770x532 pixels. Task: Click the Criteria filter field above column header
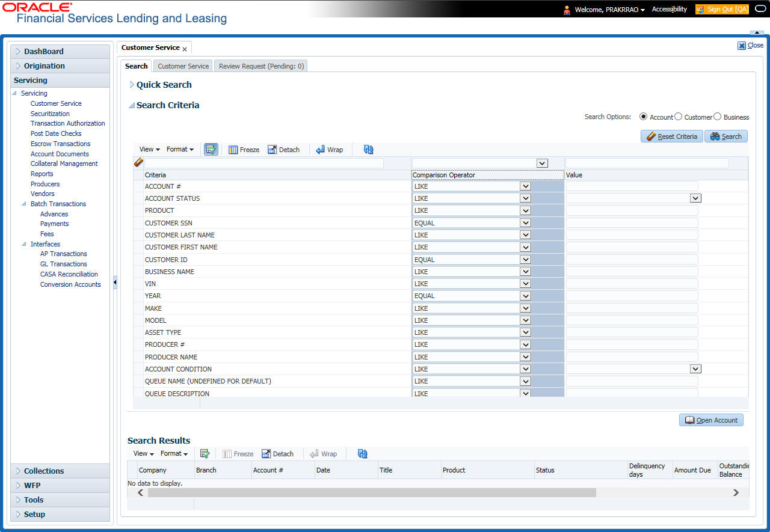(x=263, y=163)
